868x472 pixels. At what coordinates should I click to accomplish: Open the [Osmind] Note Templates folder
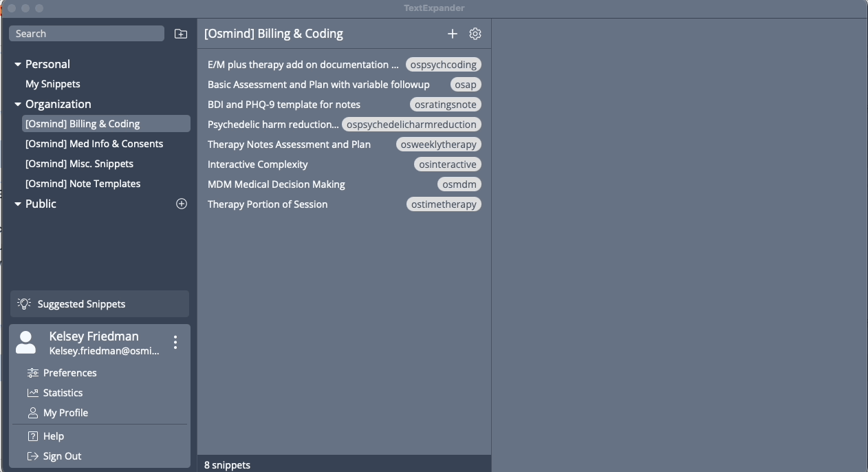pyautogui.click(x=83, y=184)
